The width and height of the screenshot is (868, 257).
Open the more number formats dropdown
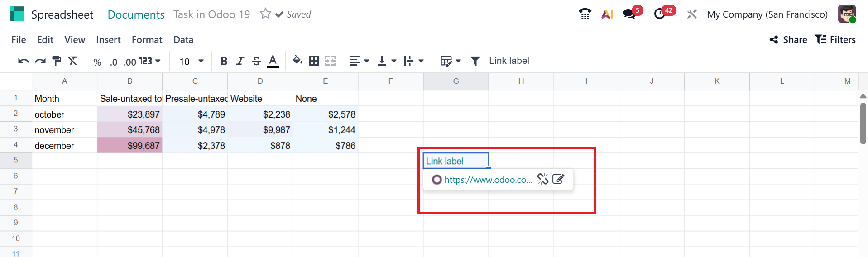[150, 61]
